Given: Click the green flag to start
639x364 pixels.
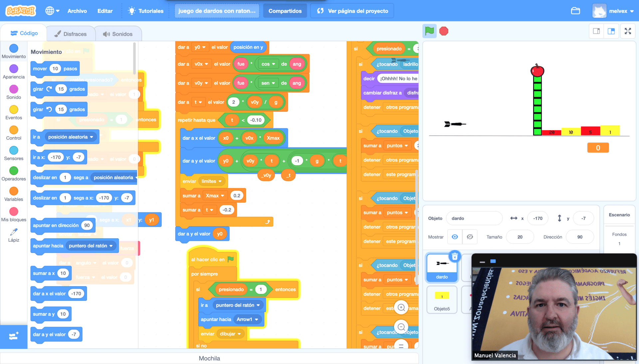Looking at the screenshot, I should [x=429, y=31].
